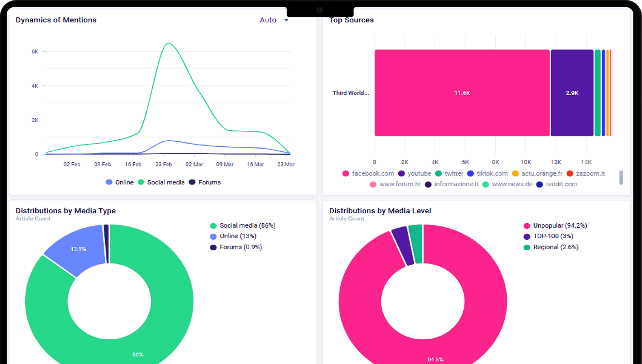Toggle the Online series in mentions legend
Screen dimensions: 642x364
coord(119,182)
